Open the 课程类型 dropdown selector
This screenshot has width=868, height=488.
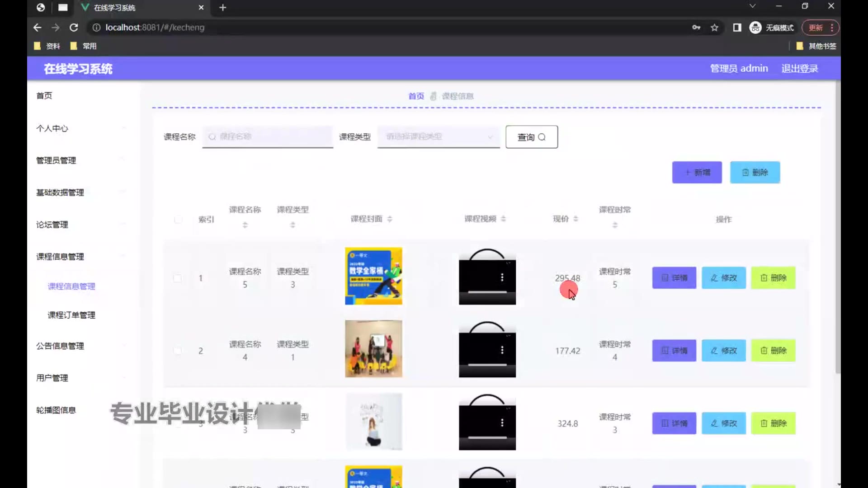pos(439,137)
